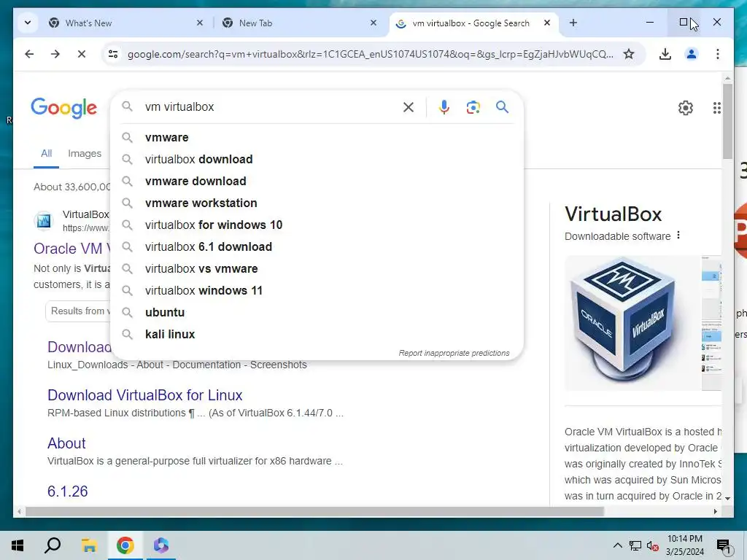The height and width of the screenshot is (560, 747).
Task: Bookmark this page with the star icon
Action: [x=629, y=54]
